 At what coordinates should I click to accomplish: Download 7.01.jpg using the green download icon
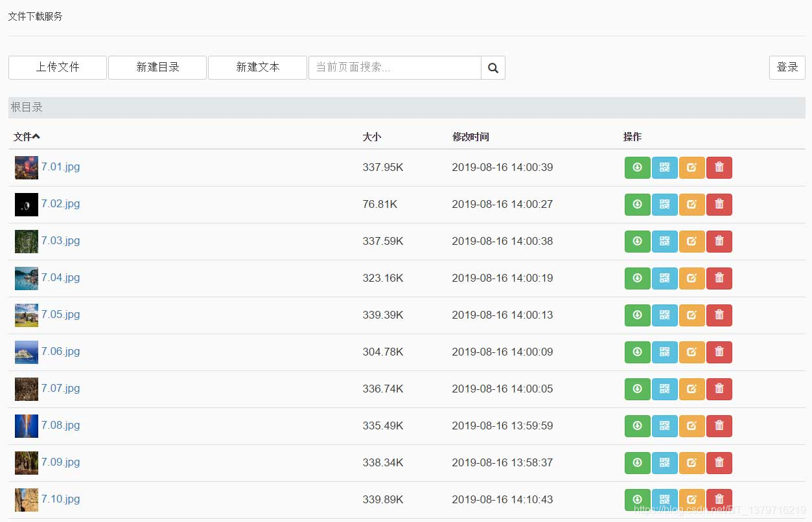click(637, 167)
